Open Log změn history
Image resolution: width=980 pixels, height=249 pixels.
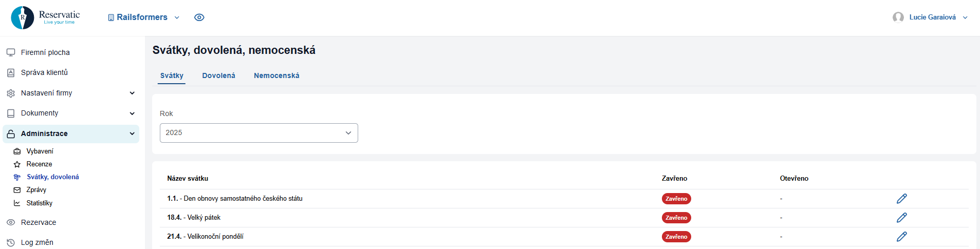pos(37,242)
